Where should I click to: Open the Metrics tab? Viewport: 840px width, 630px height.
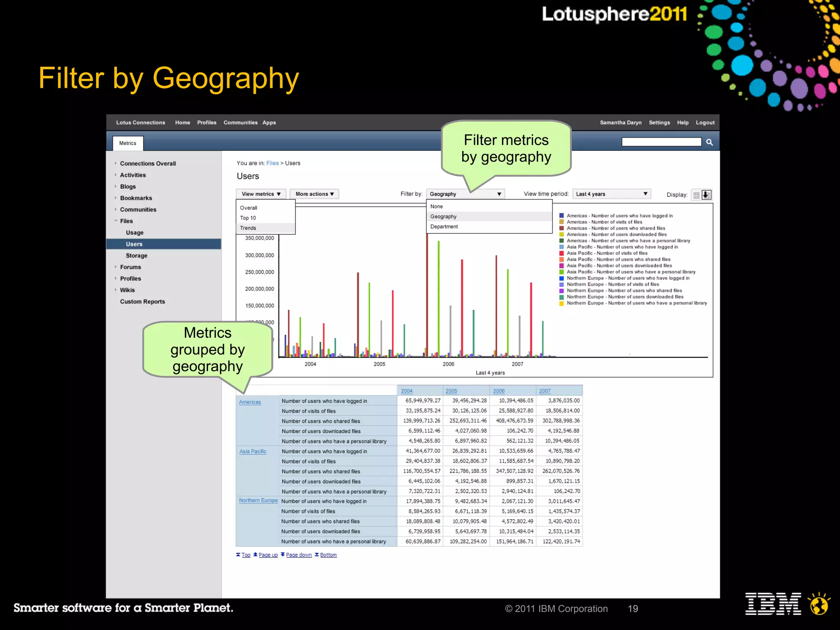[128, 143]
